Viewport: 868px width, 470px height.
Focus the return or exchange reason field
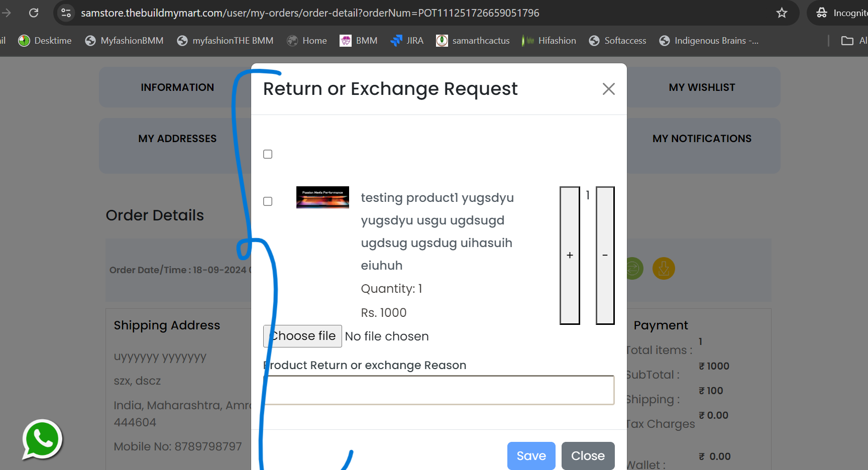pos(439,390)
